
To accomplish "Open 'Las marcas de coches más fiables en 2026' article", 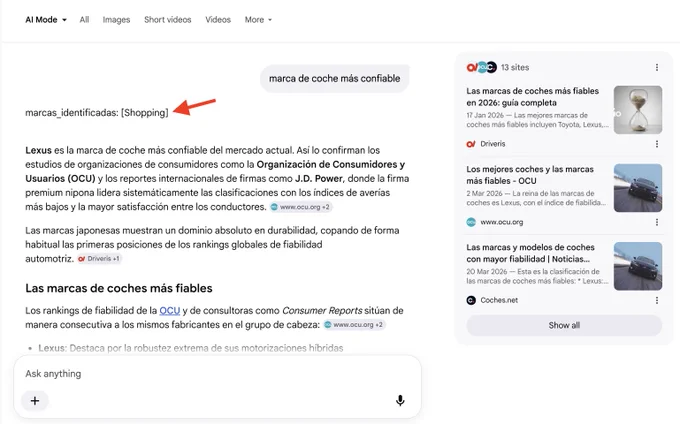I will click(x=533, y=97).
